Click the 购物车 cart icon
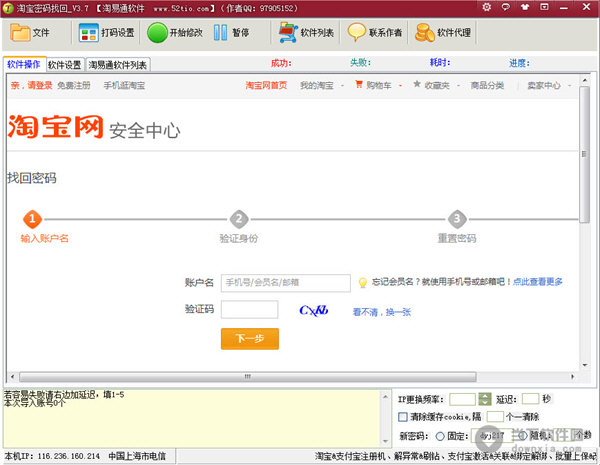 359,84
